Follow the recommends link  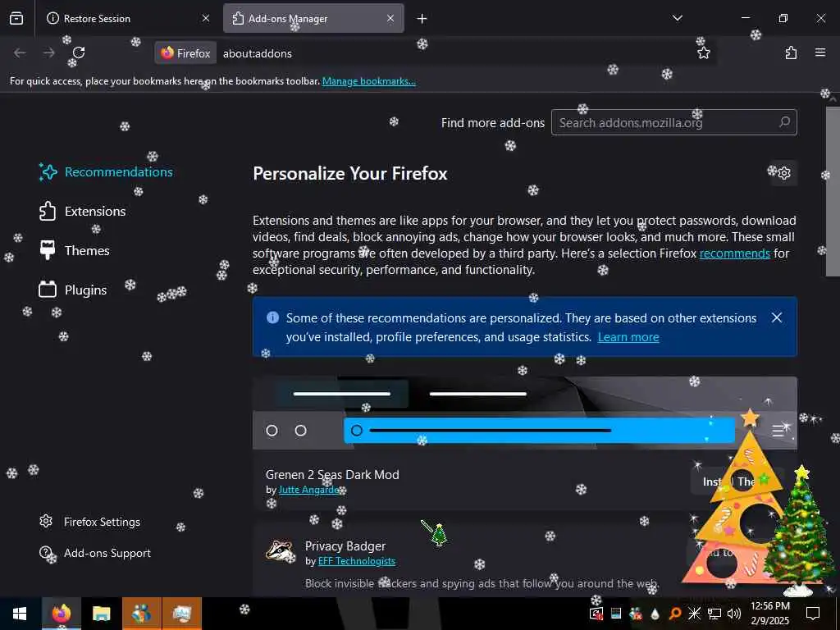tap(734, 253)
